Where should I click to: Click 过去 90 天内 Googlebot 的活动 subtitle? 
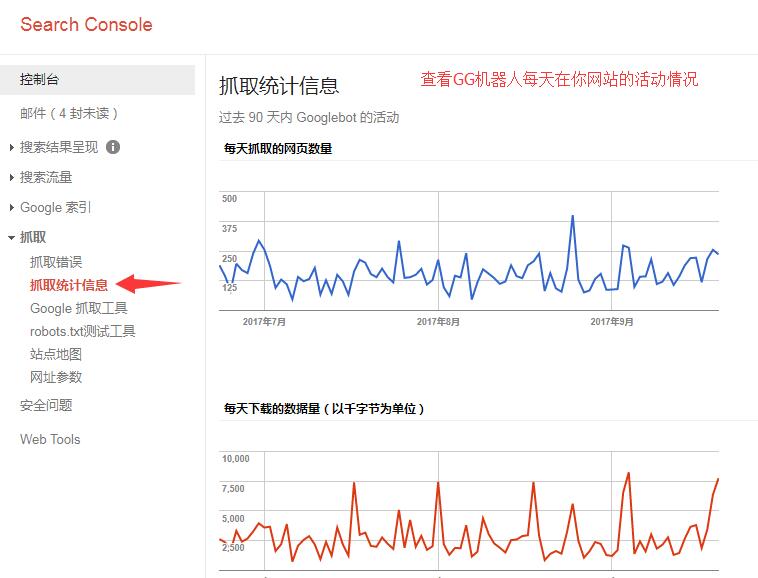pyautogui.click(x=309, y=117)
